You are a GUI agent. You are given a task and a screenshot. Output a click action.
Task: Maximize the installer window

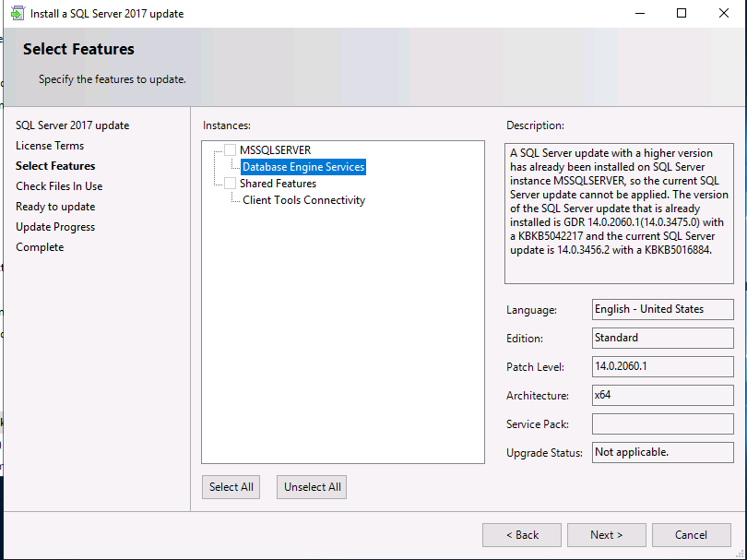[x=682, y=14]
